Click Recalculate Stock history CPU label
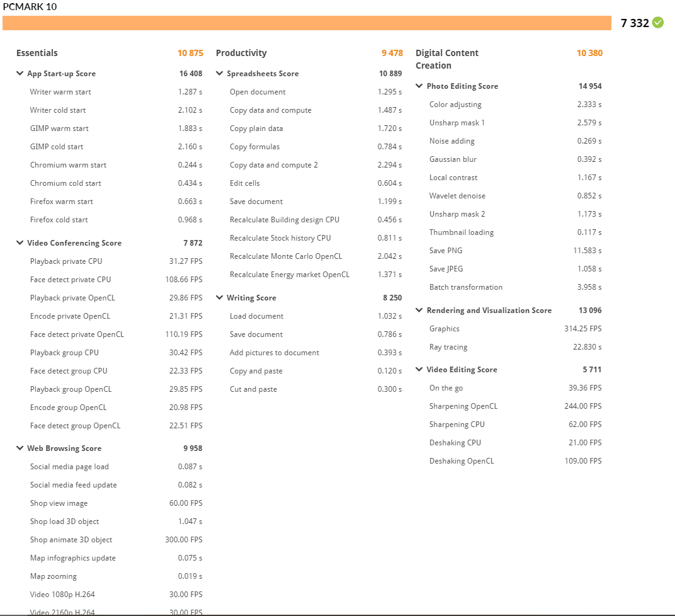675x616 pixels. tap(280, 237)
